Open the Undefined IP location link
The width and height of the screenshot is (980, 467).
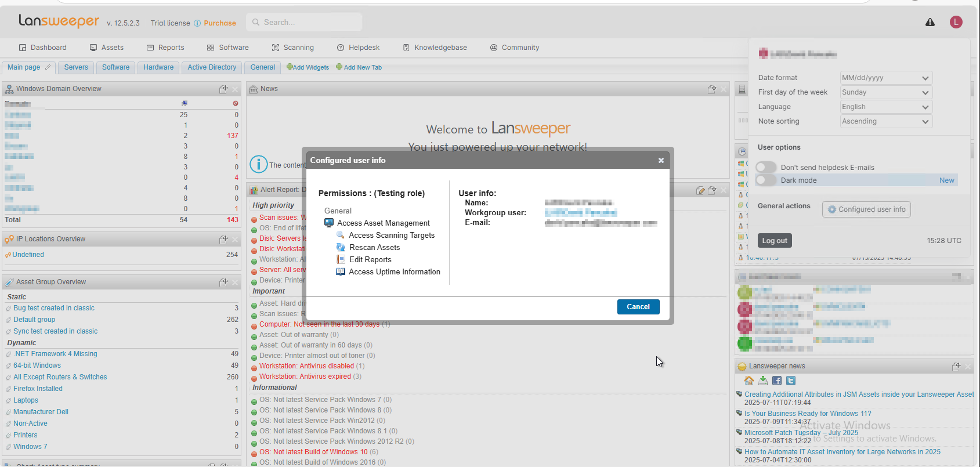[28, 255]
